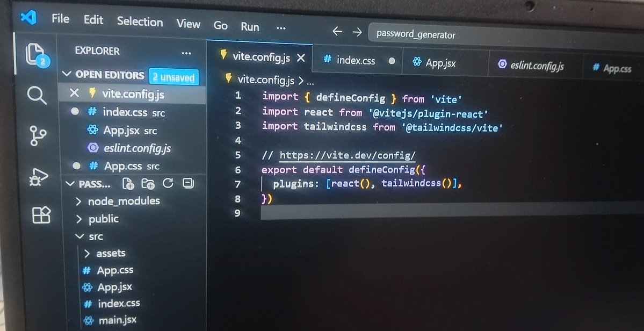Click the '@tailwindcss/vite' string
Image resolution: width=644 pixels, height=331 pixels.
tap(452, 128)
